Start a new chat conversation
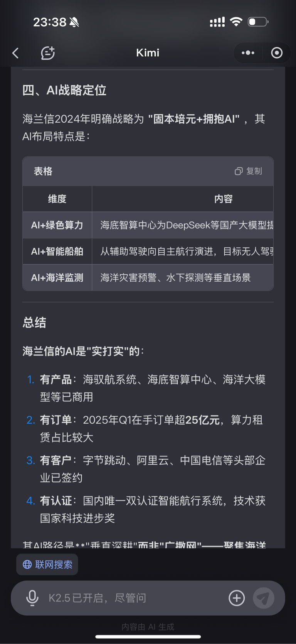The width and height of the screenshot is (296, 644). pyautogui.click(x=48, y=53)
